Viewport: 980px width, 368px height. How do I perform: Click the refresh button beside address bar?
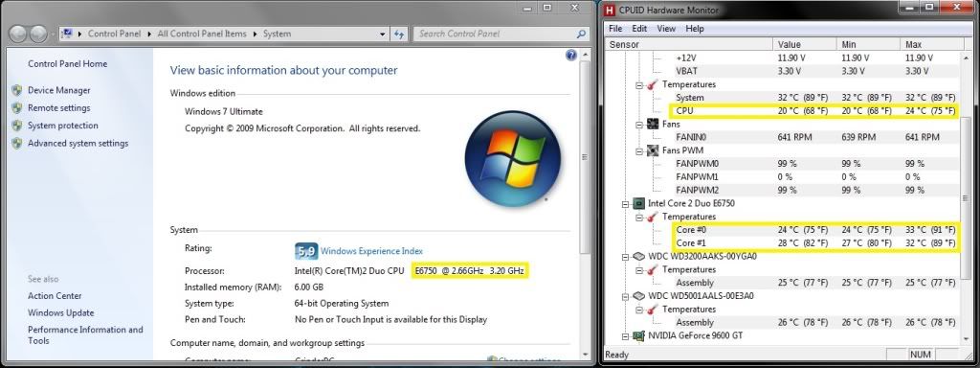click(x=398, y=34)
